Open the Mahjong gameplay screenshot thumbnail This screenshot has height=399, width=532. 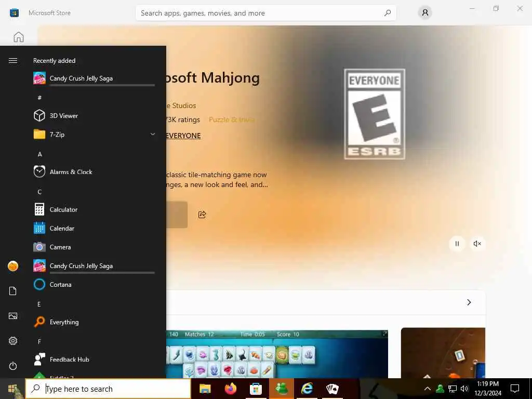coord(277,354)
